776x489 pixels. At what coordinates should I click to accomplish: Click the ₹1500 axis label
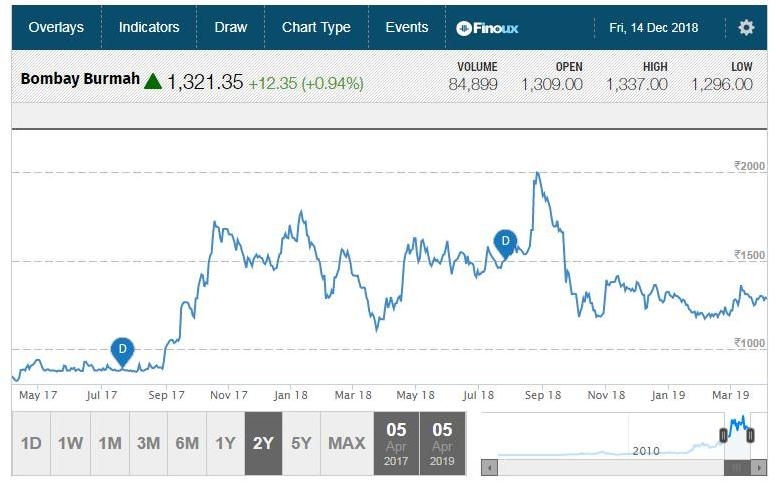click(x=749, y=255)
